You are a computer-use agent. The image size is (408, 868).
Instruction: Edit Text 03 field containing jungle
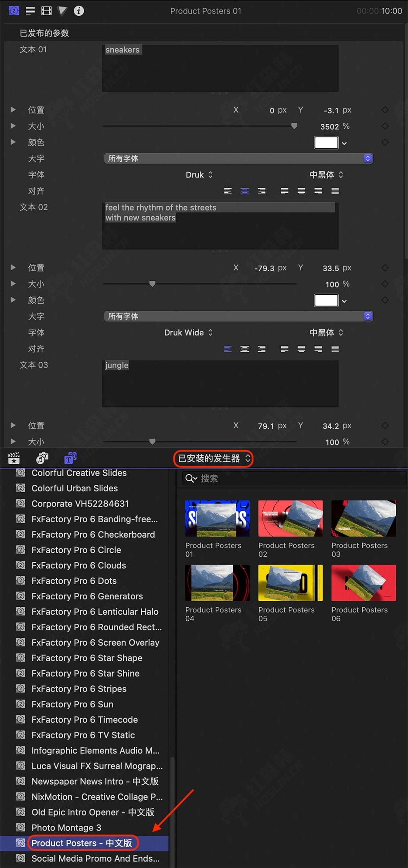(220, 384)
